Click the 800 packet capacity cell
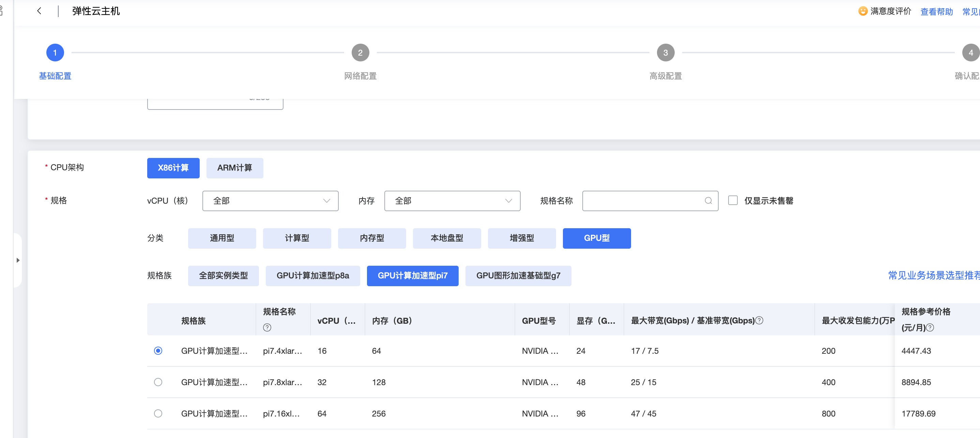Screen dimensions: 980x438 coord(828,413)
